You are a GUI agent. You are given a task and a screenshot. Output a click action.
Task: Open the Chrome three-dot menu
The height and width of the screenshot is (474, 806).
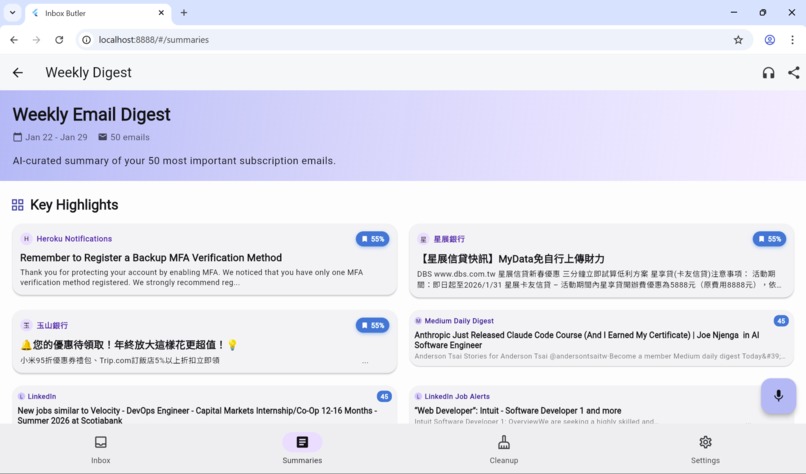pos(792,40)
